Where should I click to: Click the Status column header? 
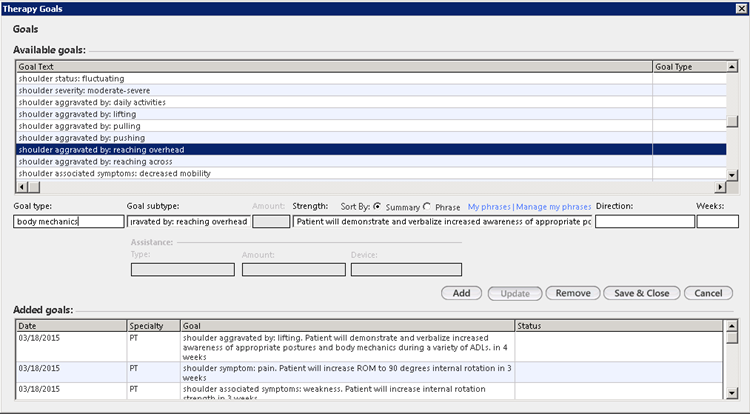tap(619, 326)
